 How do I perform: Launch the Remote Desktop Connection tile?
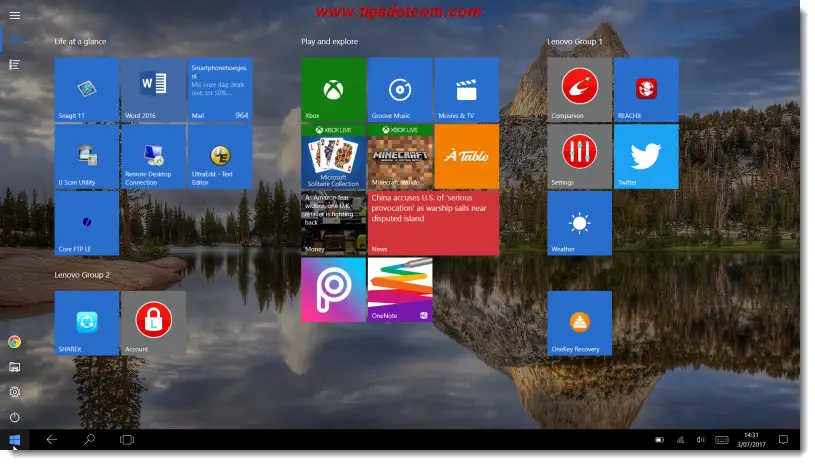[x=153, y=156]
